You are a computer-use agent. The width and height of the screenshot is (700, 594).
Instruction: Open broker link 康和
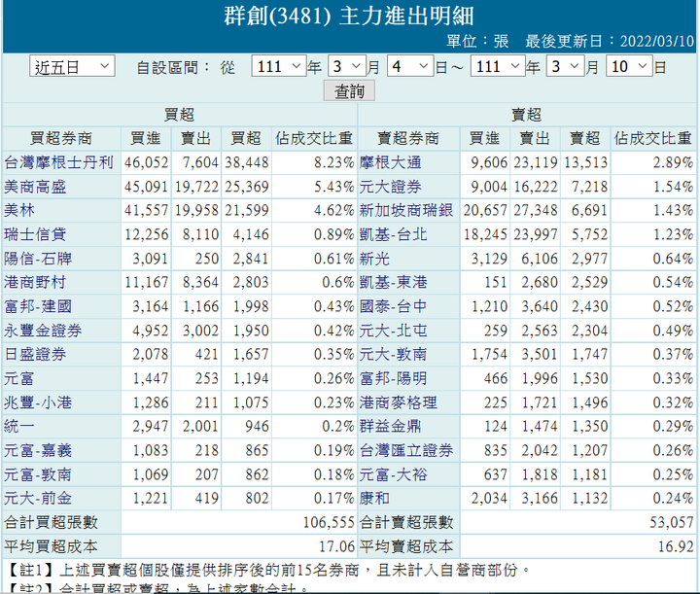pos(375,498)
